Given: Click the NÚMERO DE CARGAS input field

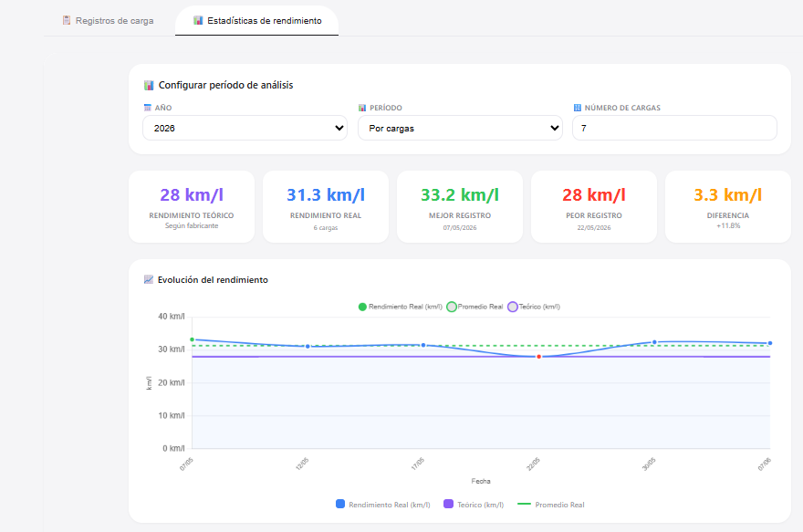Looking at the screenshot, I should point(674,128).
